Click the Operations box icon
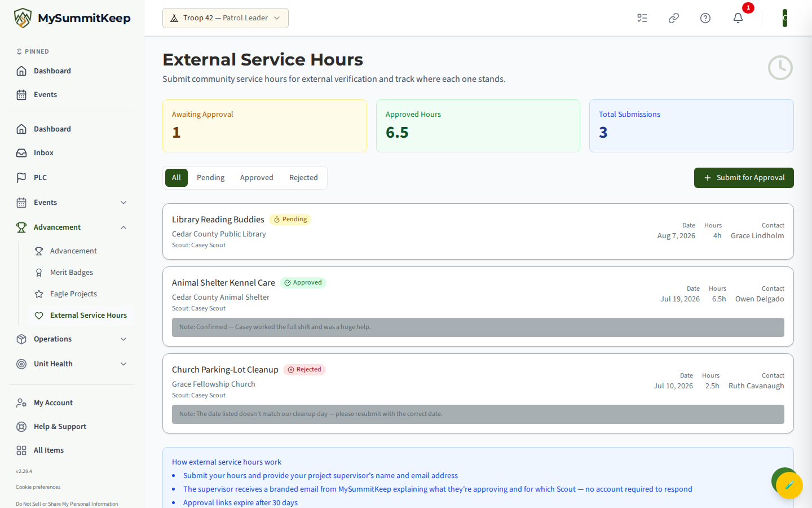 tap(21, 339)
